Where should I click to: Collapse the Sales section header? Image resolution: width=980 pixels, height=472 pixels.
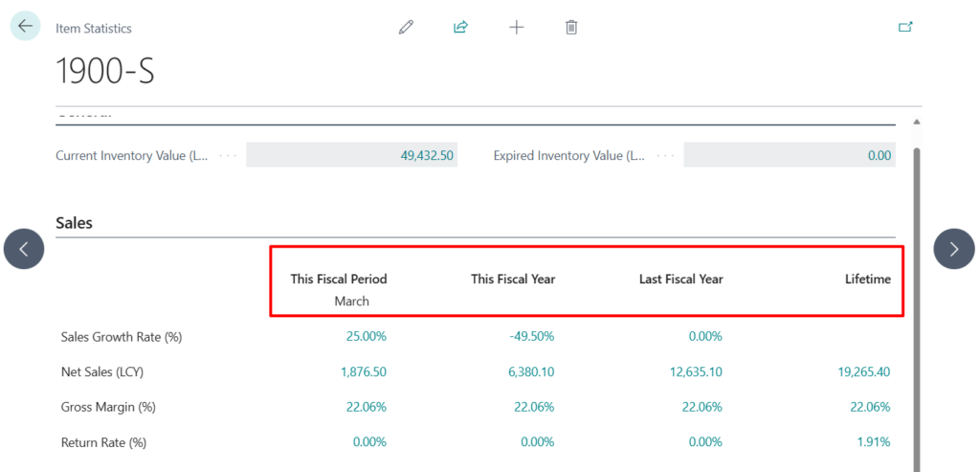pos(75,222)
